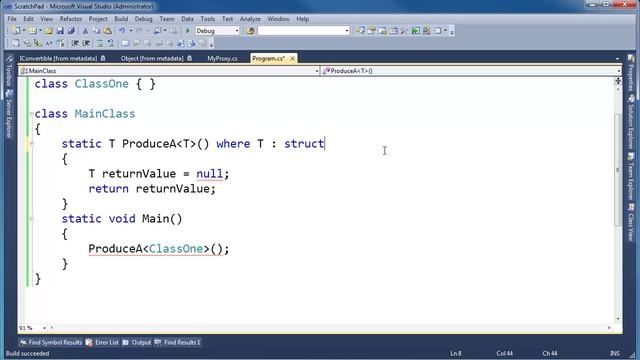
Task: Save the current file with the floppy icon
Action: pyautogui.click(x=60, y=31)
